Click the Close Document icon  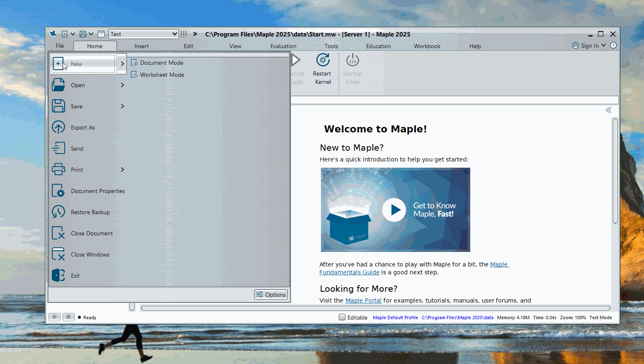(x=58, y=233)
